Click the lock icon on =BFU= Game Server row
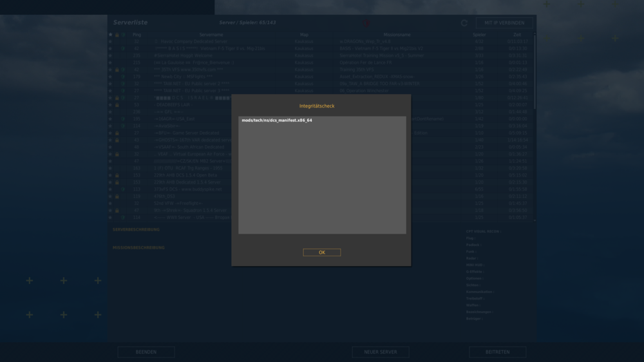 (117, 133)
